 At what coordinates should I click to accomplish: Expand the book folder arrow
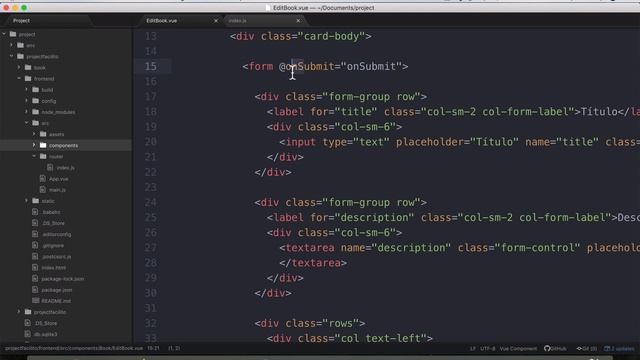point(19,67)
